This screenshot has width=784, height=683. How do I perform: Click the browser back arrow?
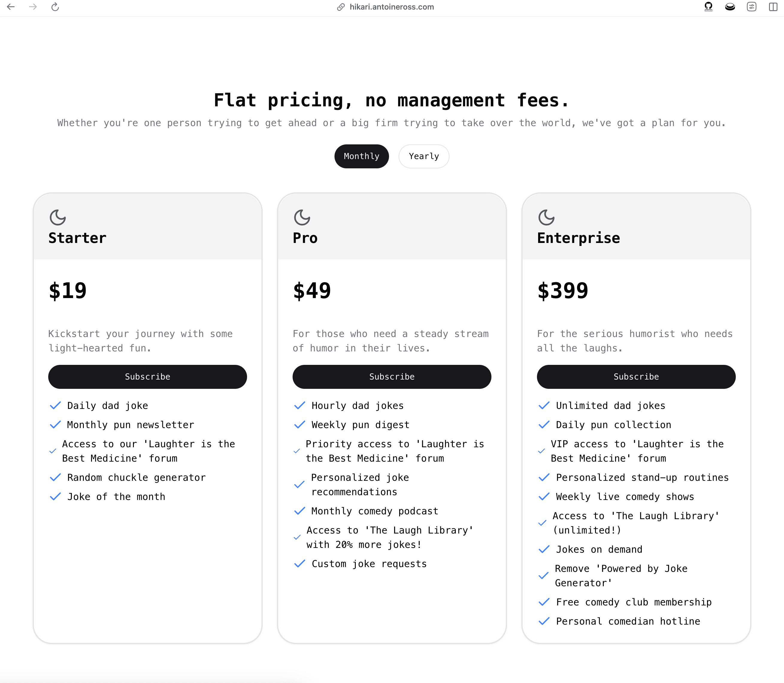pos(11,7)
